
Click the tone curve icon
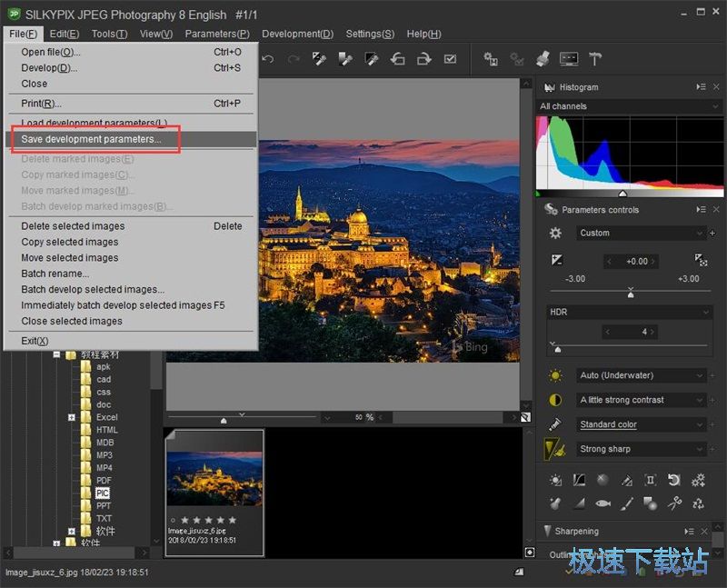coord(579,480)
